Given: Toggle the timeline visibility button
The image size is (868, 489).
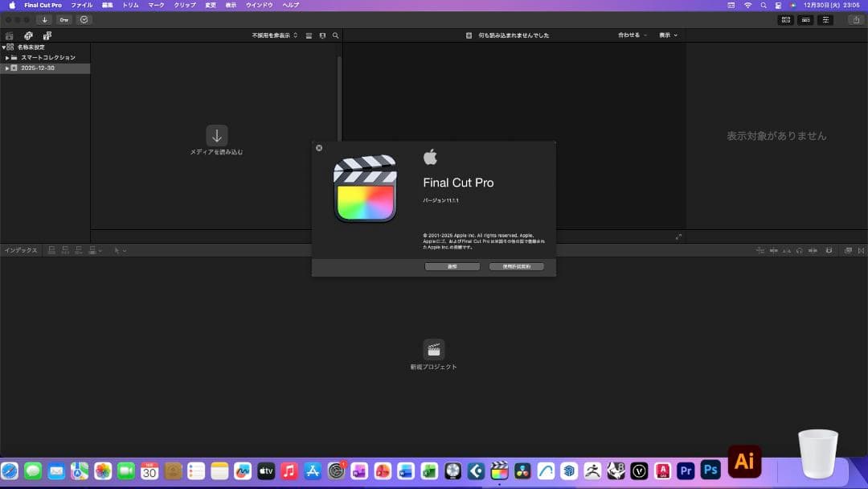Looking at the screenshot, I should point(805,19).
